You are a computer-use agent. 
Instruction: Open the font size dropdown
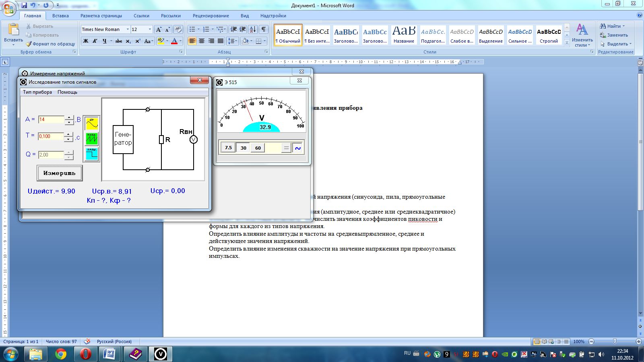coord(150,29)
